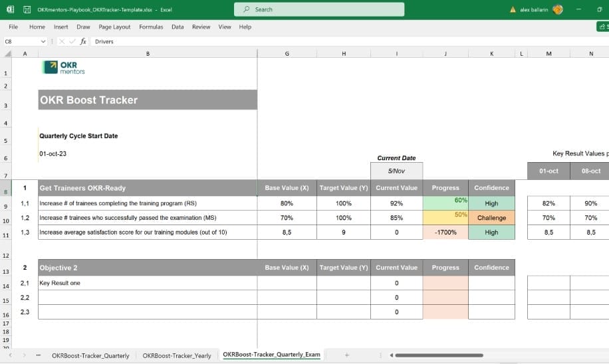This screenshot has width=609, height=364.
Task: Open the Page Layout ribbon tab
Action: (x=114, y=27)
